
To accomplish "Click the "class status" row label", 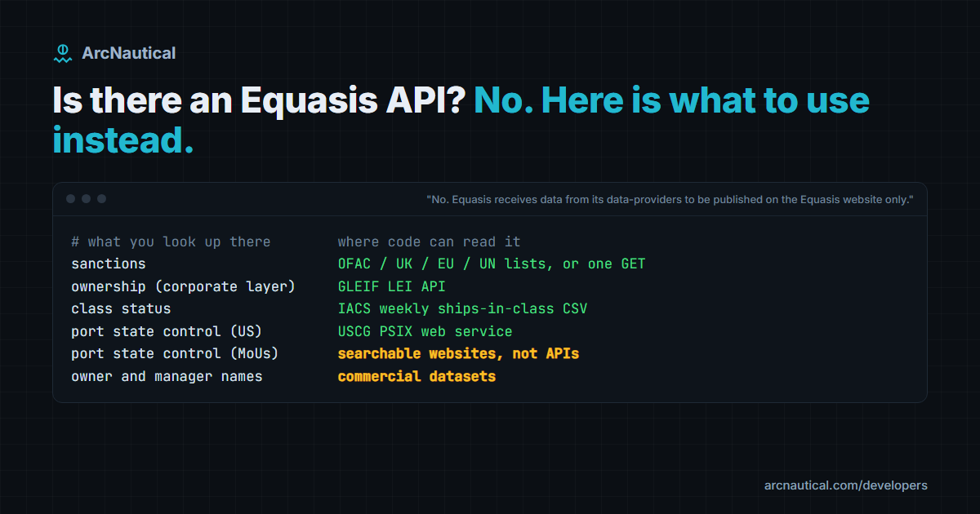I will click(x=121, y=309).
